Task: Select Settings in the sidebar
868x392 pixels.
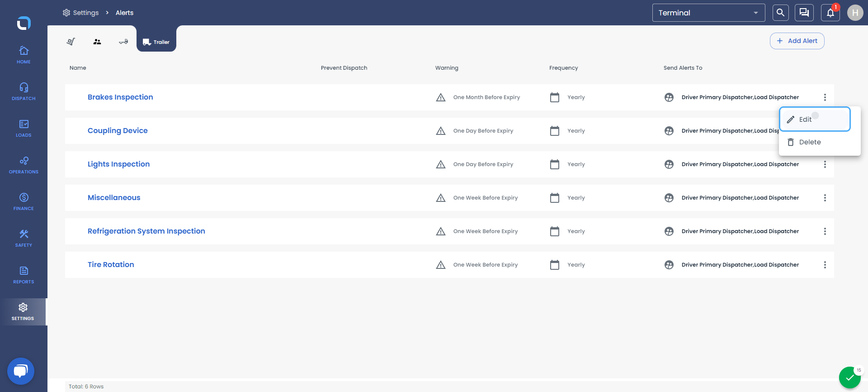Action: 23,312
